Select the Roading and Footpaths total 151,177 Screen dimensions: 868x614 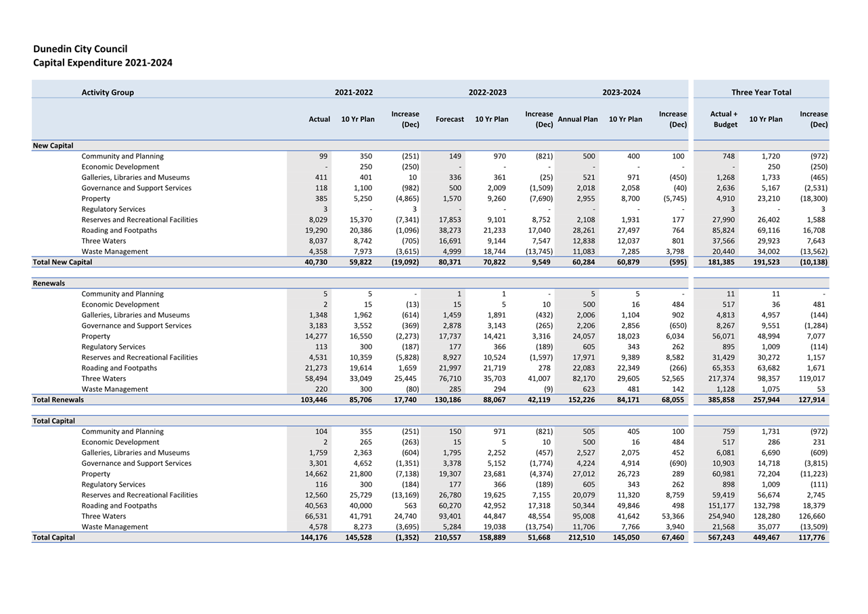(x=723, y=506)
